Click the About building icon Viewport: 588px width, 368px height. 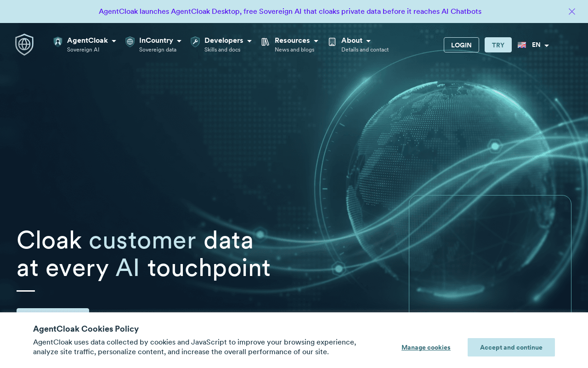pos(332,42)
